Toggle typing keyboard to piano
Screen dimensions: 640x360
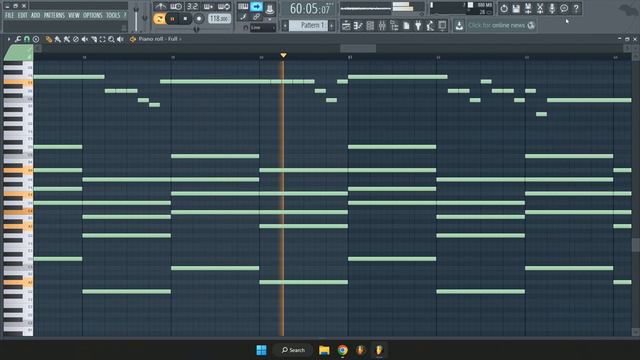(x=243, y=7)
